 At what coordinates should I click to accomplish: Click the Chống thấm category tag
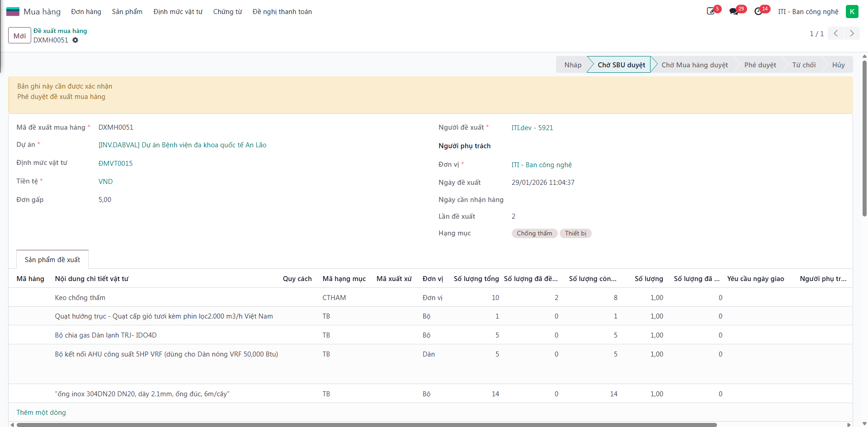click(534, 233)
